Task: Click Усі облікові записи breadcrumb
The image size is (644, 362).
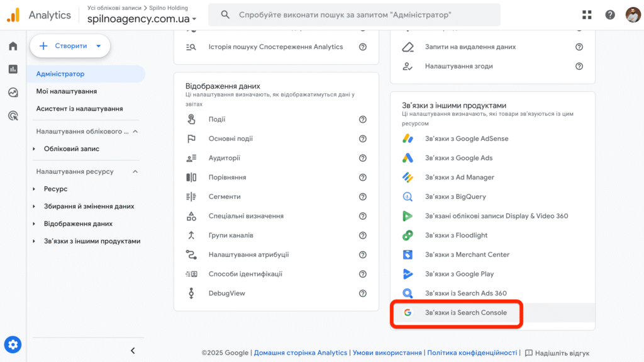Action: pyautogui.click(x=114, y=8)
